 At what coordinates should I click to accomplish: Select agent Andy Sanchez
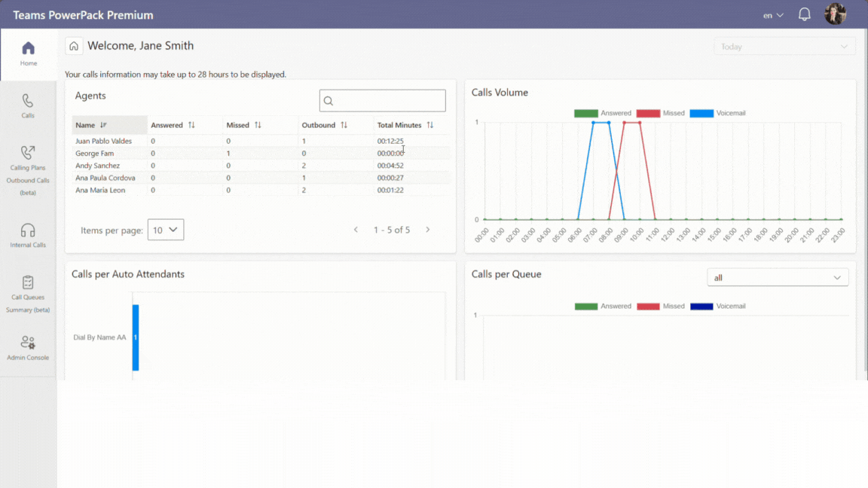97,166
